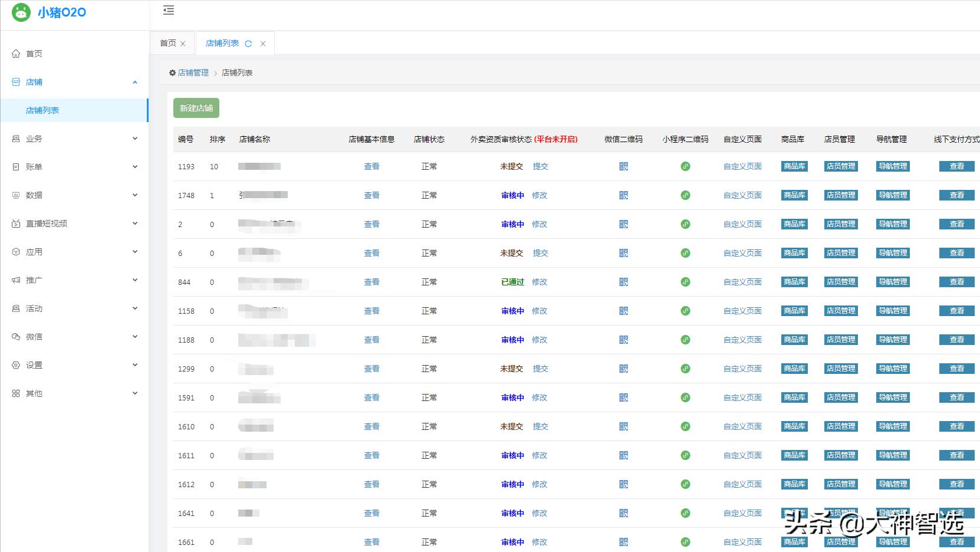Expand the 业务 sidebar menu
Viewport: 980px width, 552px height.
click(74, 139)
